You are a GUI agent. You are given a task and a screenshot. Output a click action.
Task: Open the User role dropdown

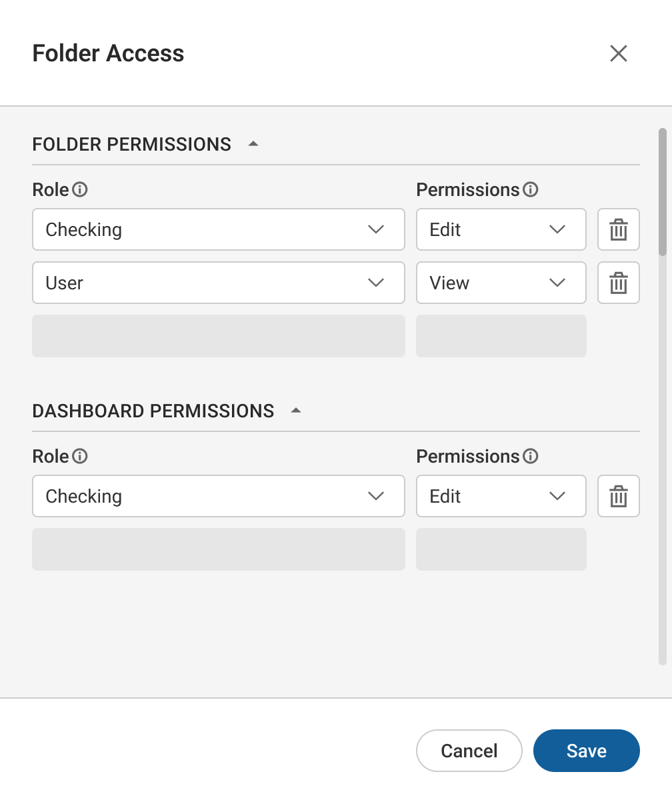pos(218,283)
